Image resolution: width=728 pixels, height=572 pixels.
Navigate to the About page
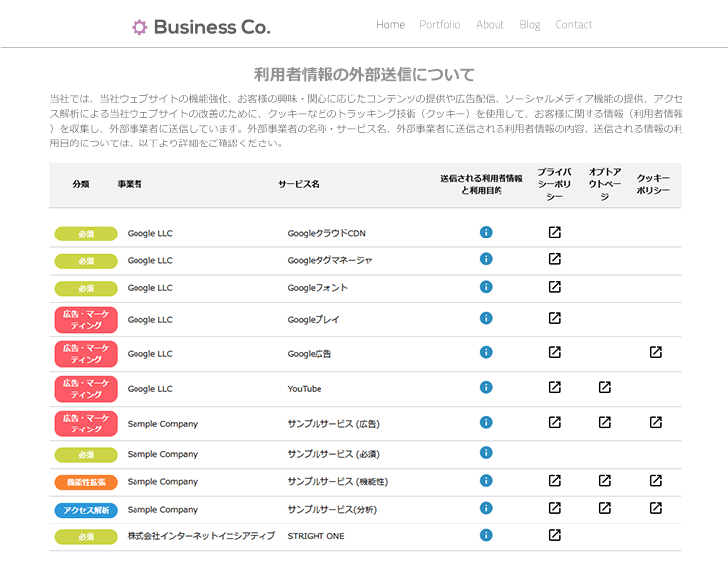(x=490, y=25)
